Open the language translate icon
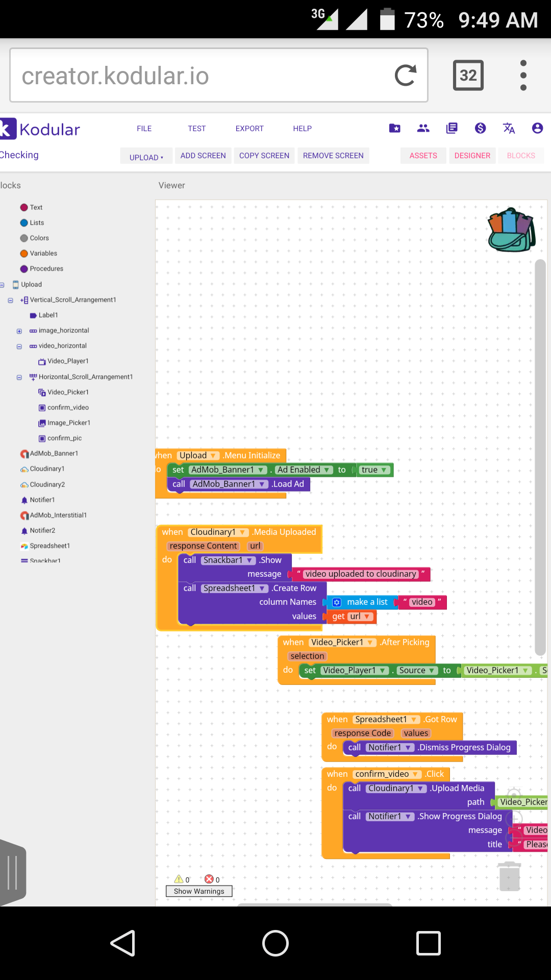551x980 pixels. 509,128
